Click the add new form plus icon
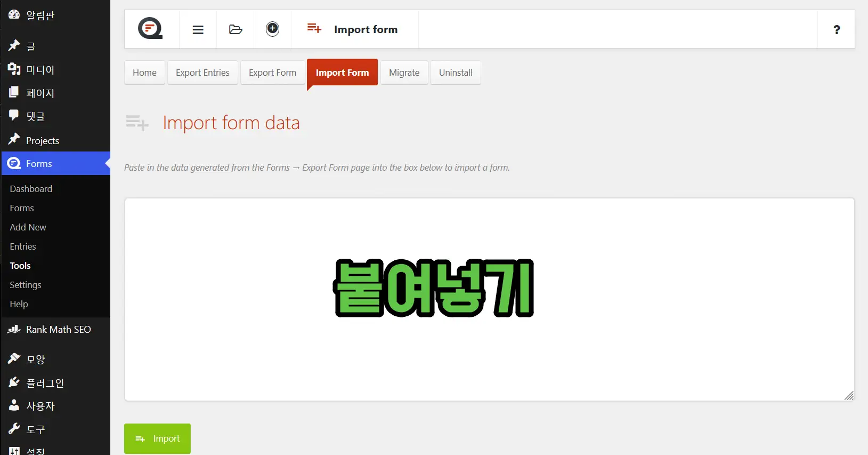 [272, 29]
